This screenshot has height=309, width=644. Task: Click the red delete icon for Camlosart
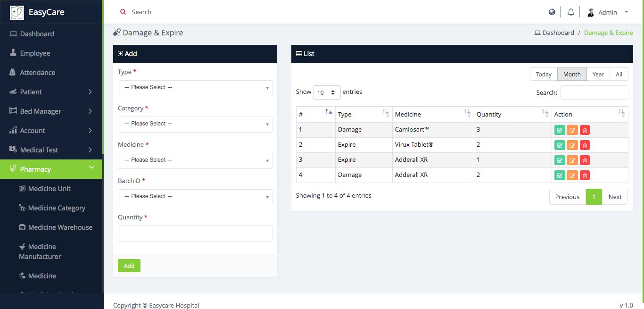585,130
